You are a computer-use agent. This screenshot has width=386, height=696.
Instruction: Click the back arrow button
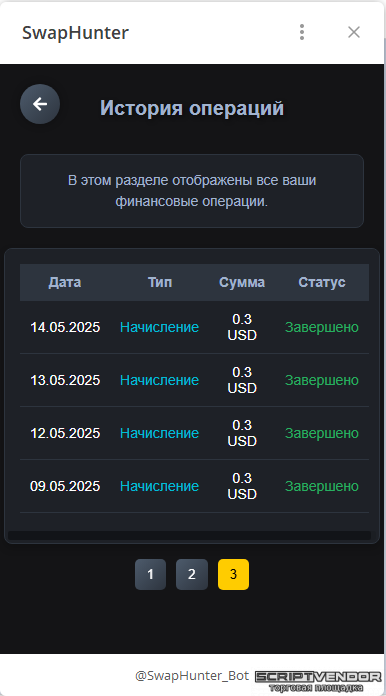(40, 104)
